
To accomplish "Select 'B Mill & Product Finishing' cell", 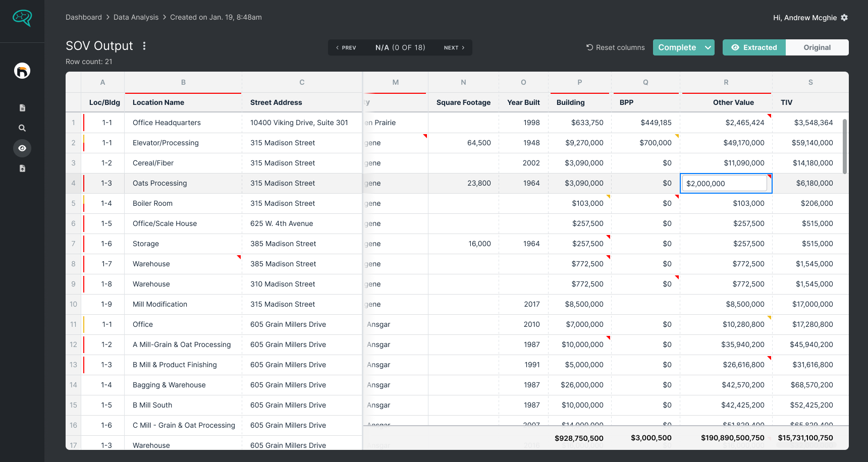I will point(183,365).
